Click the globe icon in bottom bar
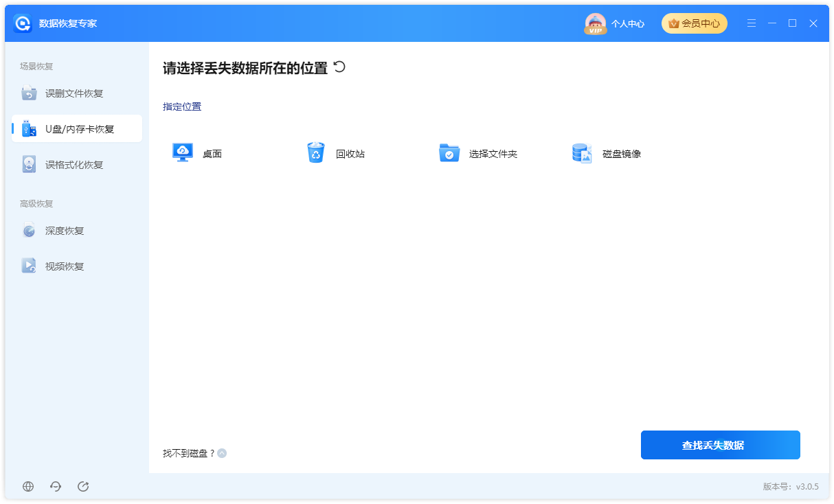 [x=28, y=486]
